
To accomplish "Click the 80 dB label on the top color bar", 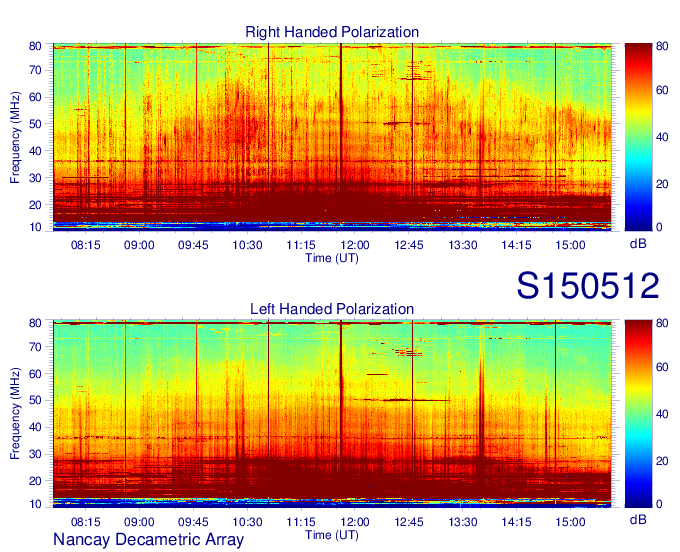I will (x=662, y=46).
